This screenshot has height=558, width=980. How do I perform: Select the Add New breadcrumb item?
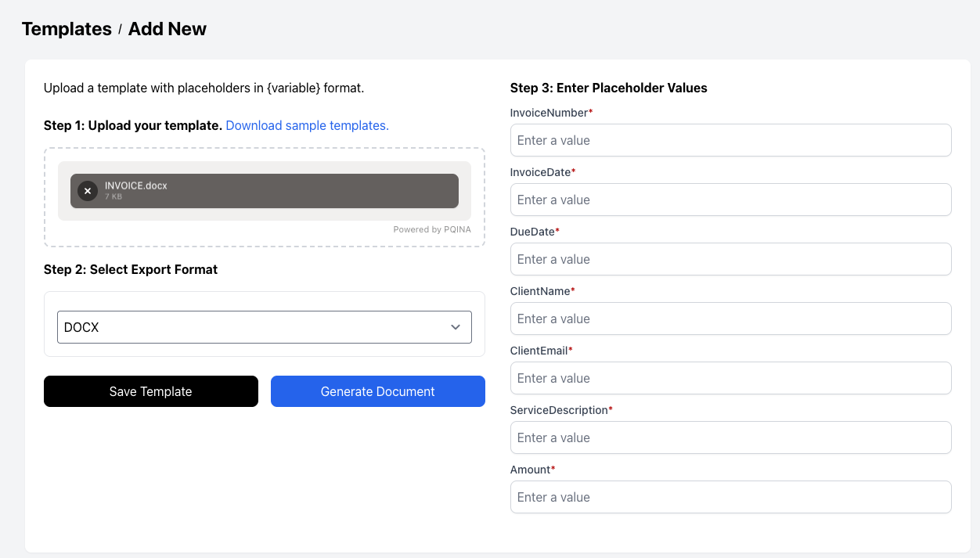[167, 29]
